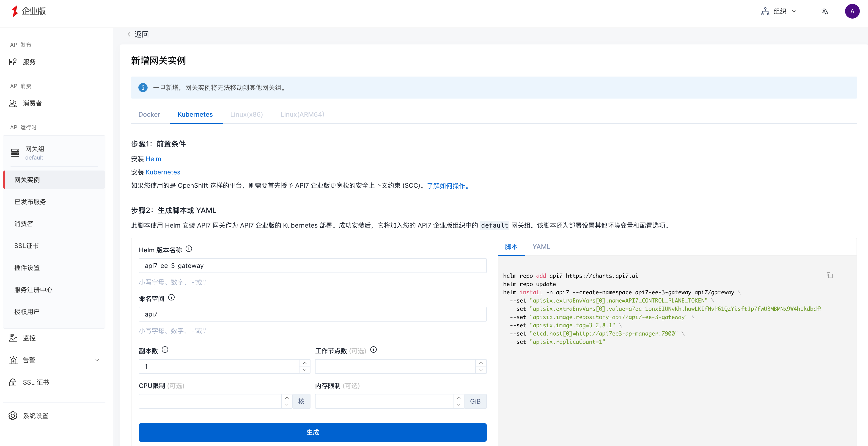This screenshot has width=868, height=446.
Task: Switch to the YAML tab
Action: [541, 247]
